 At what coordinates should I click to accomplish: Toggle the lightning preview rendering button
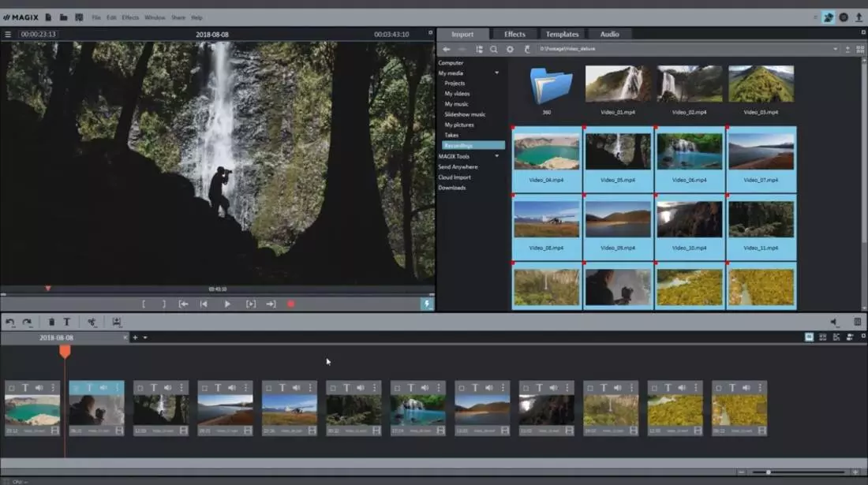click(x=427, y=304)
